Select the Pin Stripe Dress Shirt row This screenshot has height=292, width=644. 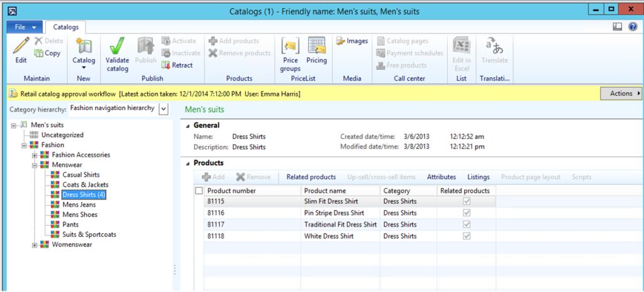click(x=333, y=213)
